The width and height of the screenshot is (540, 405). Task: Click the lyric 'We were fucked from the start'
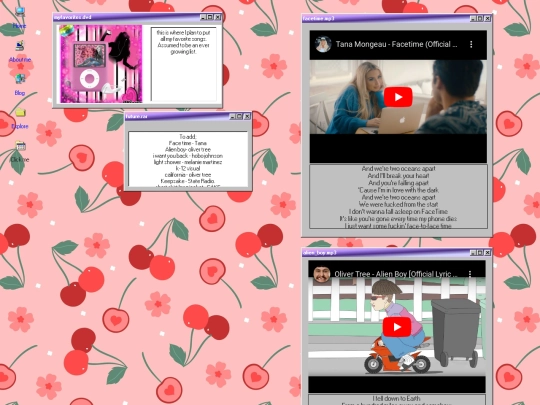(398, 204)
